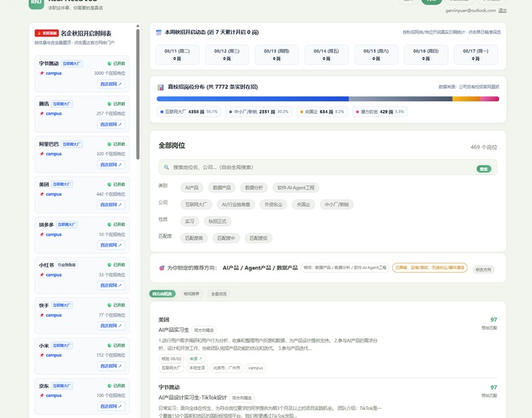Screen dimensions: 532x418
Task: Switch to the 全量浏览 tab
Action: [x=219, y=294]
